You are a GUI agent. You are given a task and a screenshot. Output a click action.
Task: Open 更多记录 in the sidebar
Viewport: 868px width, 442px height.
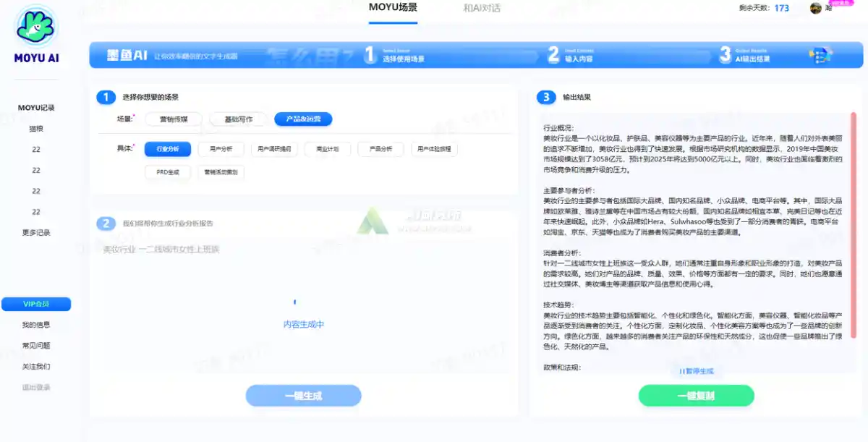click(x=36, y=233)
